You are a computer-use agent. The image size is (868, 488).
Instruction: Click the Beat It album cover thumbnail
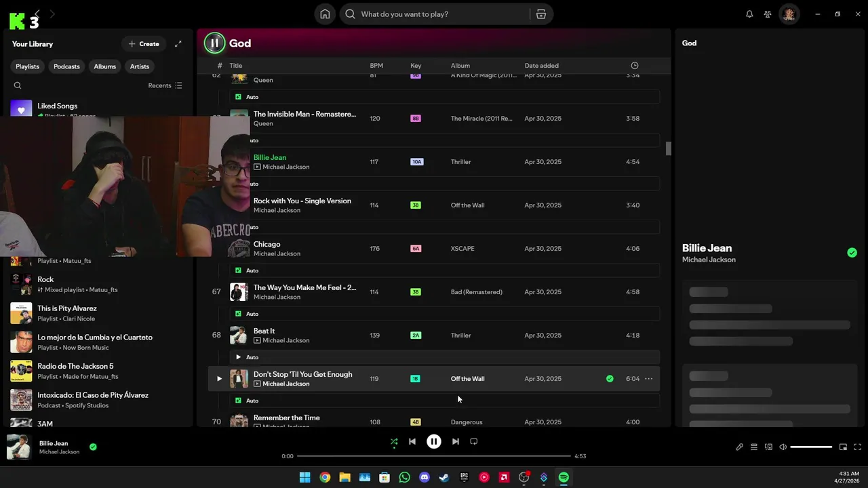239,335
